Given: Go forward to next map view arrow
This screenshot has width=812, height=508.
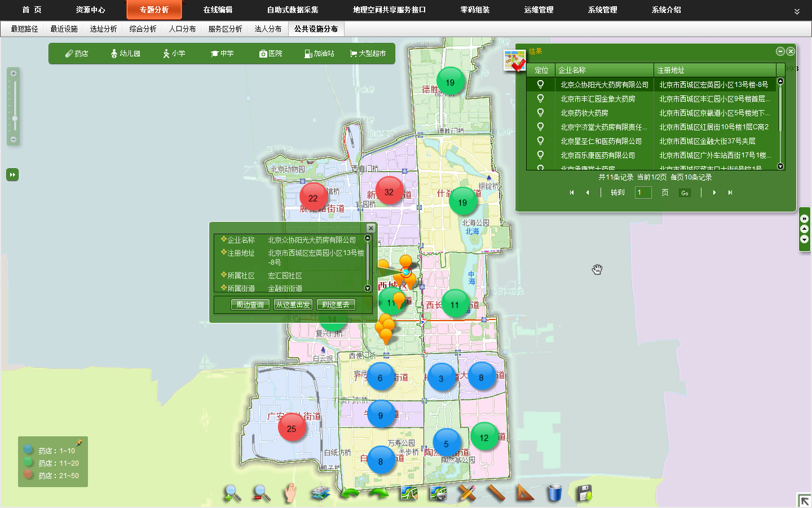Looking at the screenshot, I should coord(379,493).
